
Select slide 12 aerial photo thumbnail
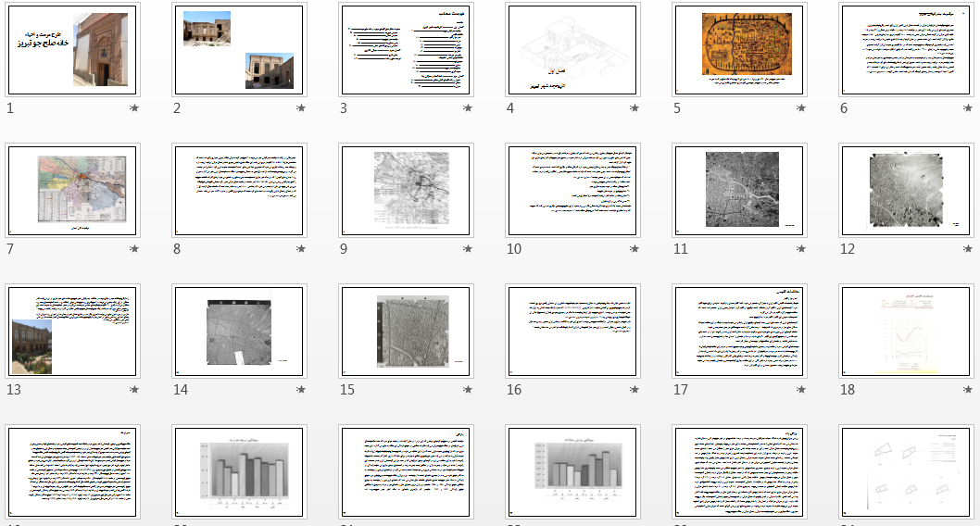906,191
